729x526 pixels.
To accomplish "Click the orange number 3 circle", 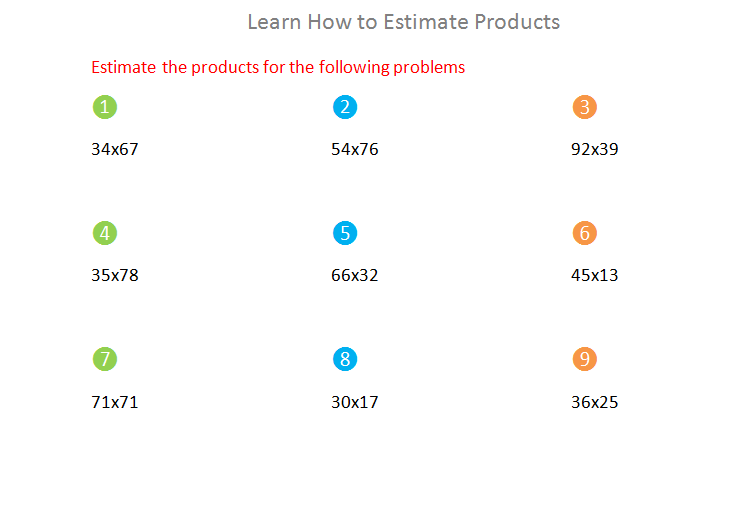I will point(585,107).
